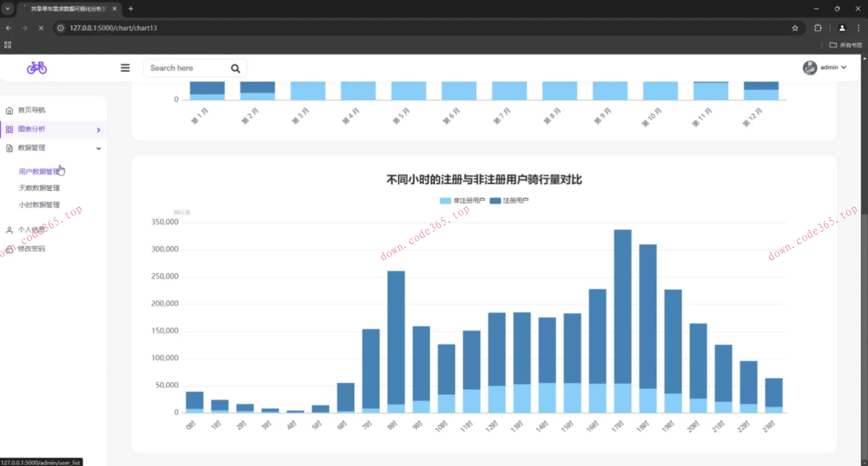Screen dimensions: 868x466
Task: Go to 天数数据管理 page
Action: 39,188
